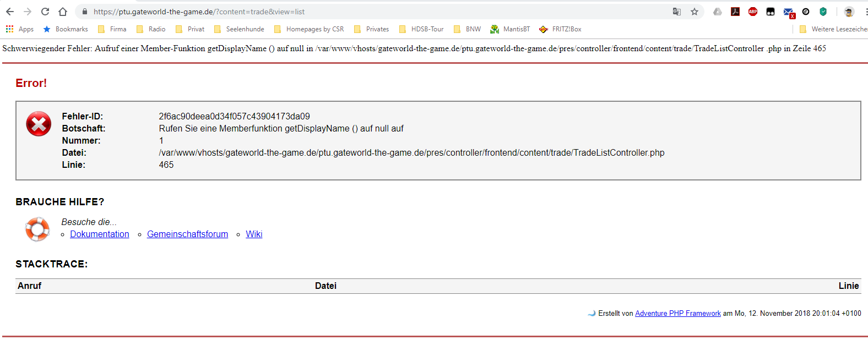Open the green shield security extension
Image resolution: width=868 pixels, height=356 pixels.
click(823, 12)
